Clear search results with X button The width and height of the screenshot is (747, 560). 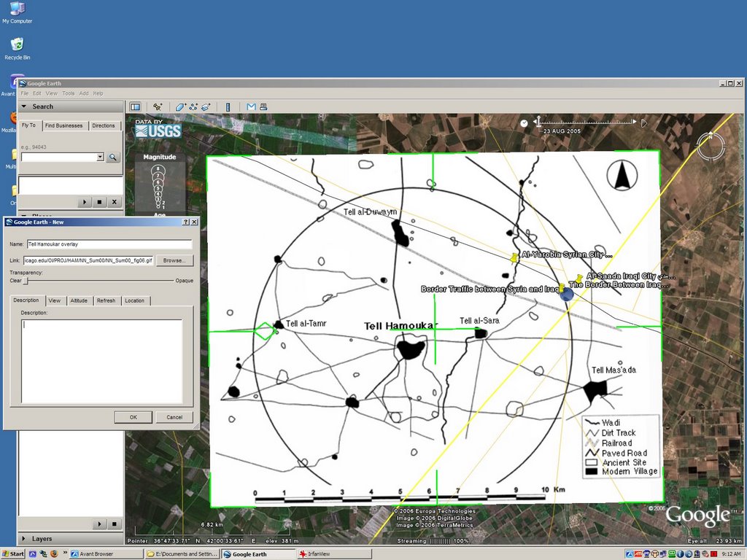(115, 202)
